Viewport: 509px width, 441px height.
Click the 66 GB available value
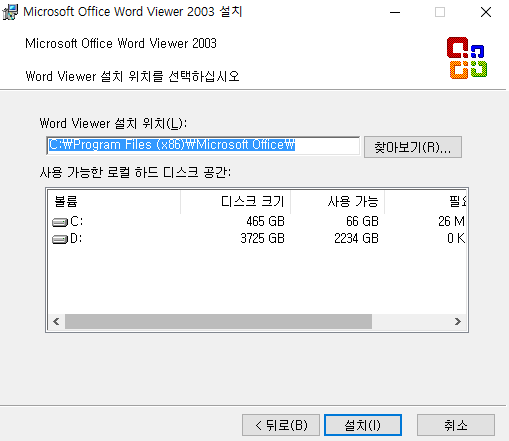362,221
